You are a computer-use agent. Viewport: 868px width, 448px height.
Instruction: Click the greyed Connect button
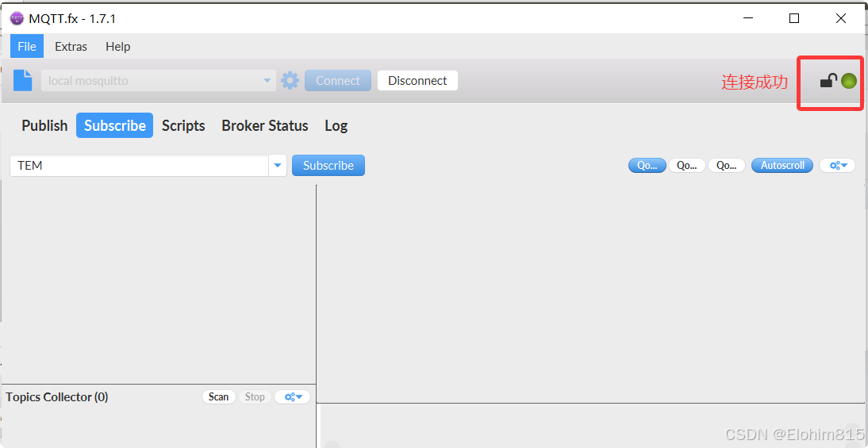tap(338, 80)
